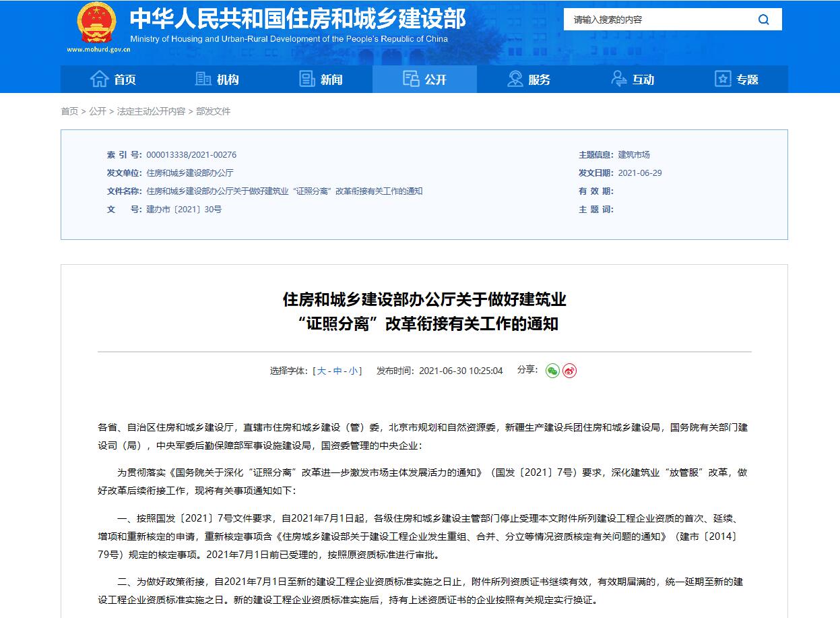Click 首页 in the breadcrumb
The width and height of the screenshot is (840, 618).
69,111
